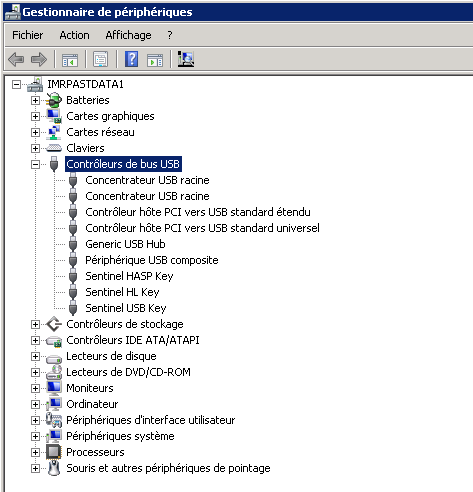Expand the Moniteurs category
Viewport: 473px width, 492px height.
pos(35,388)
